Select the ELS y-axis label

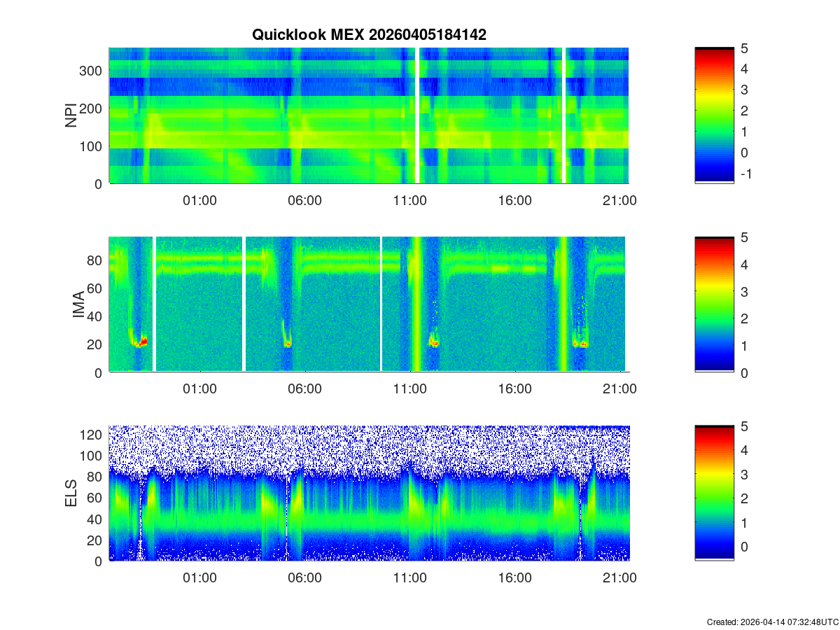tap(71, 493)
